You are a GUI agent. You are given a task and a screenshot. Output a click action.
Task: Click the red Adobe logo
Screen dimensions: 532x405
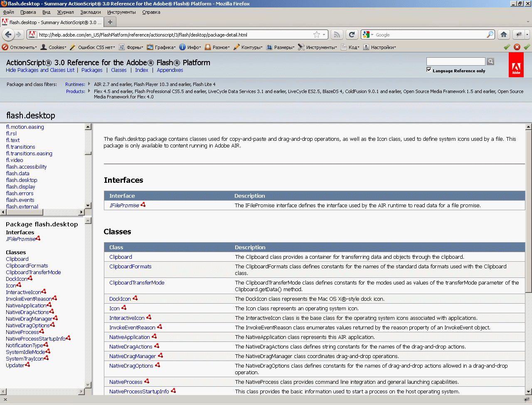[x=516, y=65]
